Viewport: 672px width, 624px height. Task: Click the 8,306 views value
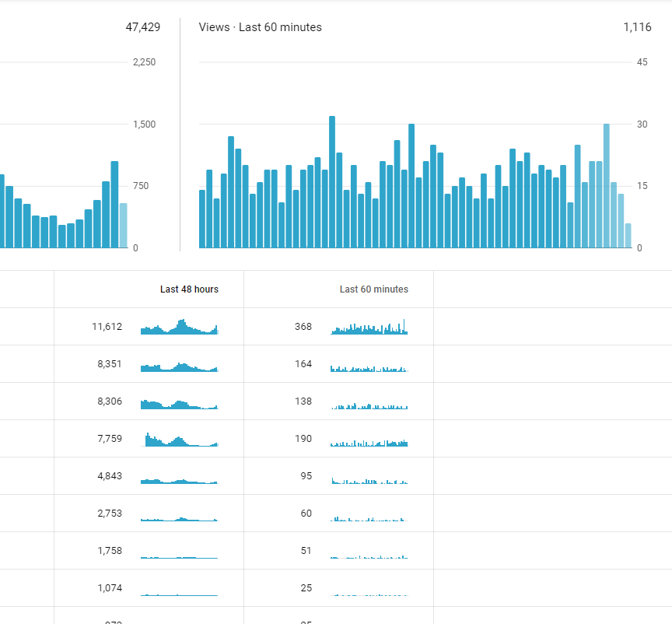pyautogui.click(x=110, y=401)
